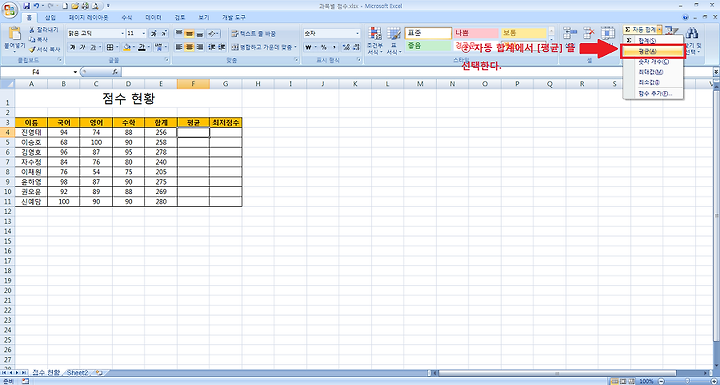Choose 숫자 개수 in AutoSum menu
The width and height of the screenshot is (720, 385).
point(652,62)
